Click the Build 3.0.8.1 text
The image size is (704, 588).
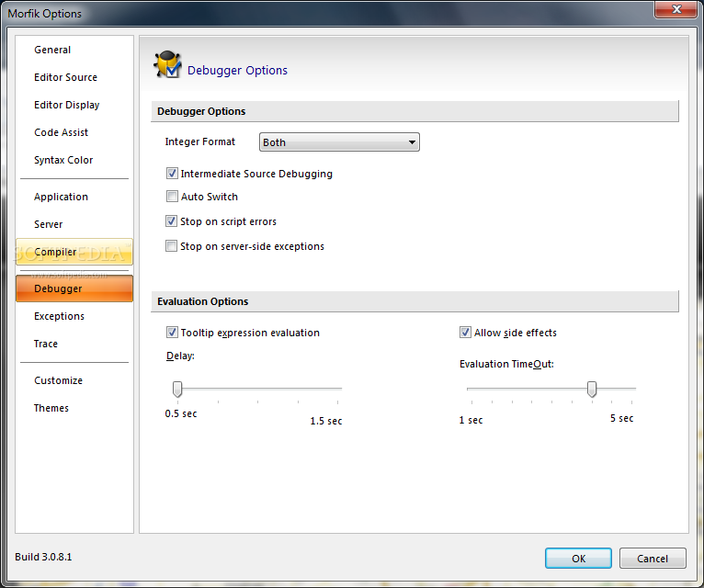point(43,557)
